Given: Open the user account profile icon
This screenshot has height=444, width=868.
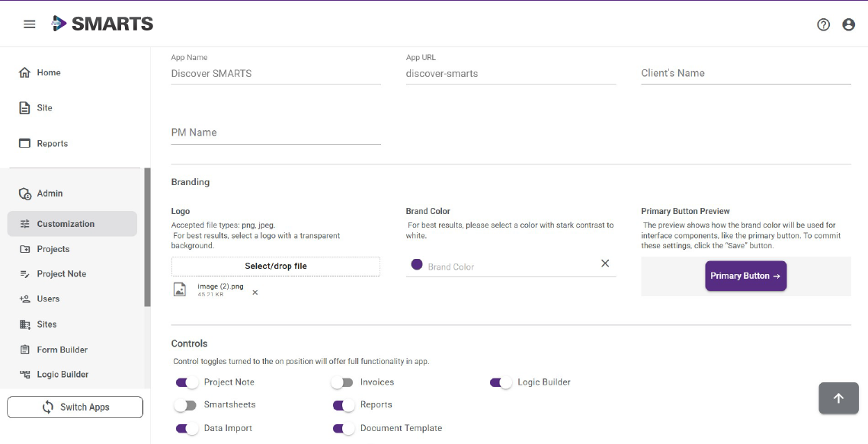Looking at the screenshot, I should pos(848,24).
